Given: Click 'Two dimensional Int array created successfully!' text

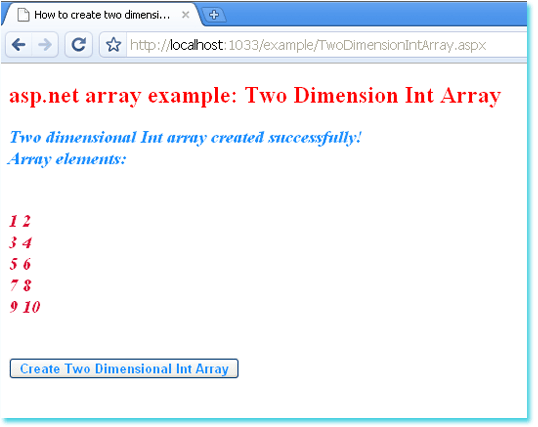Looking at the screenshot, I should click(x=185, y=138).
